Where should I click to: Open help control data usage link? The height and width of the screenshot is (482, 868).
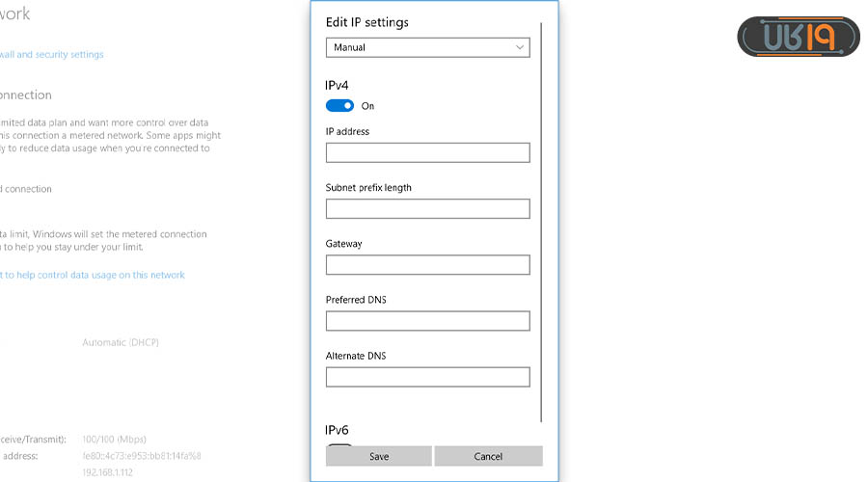click(93, 275)
